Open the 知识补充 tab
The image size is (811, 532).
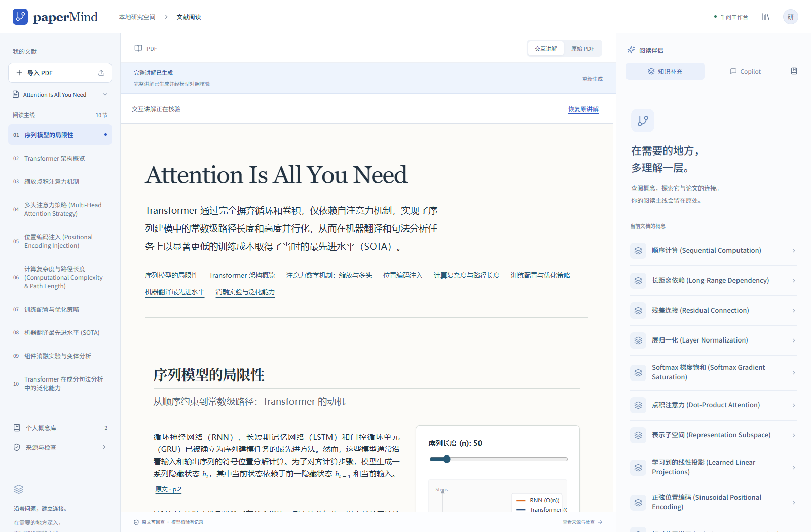tap(665, 71)
